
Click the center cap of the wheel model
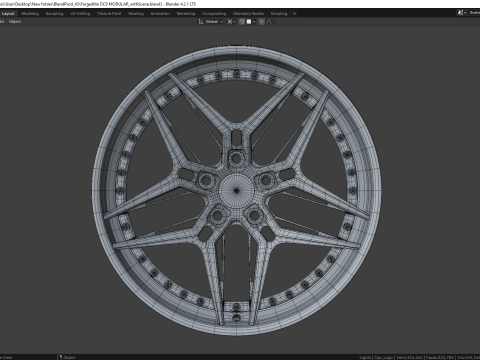point(237,190)
